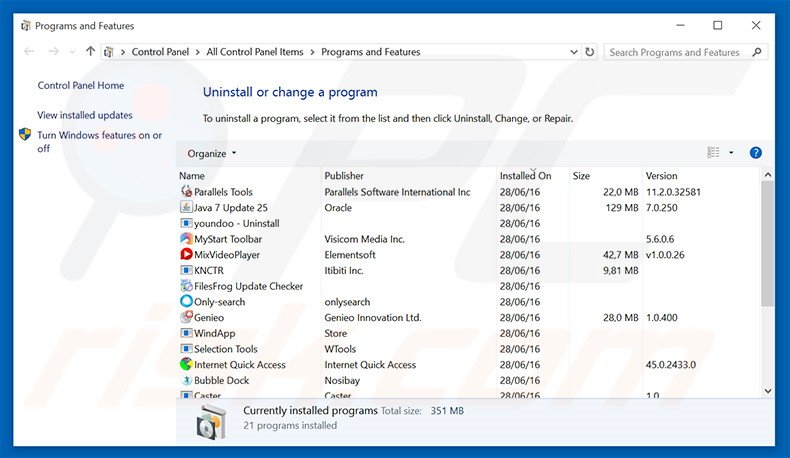790x458 pixels.
Task: Click the refresh button beside address bar
Action: [x=589, y=52]
